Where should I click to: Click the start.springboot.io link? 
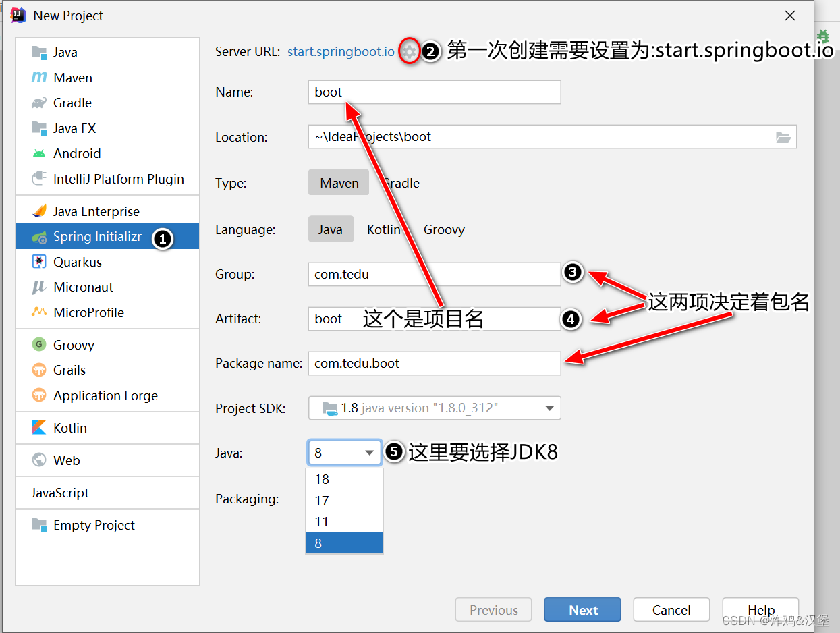pyautogui.click(x=341, y=51)
